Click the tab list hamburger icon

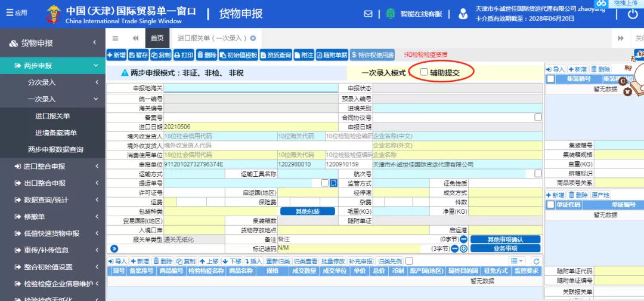tap(116, 38)
